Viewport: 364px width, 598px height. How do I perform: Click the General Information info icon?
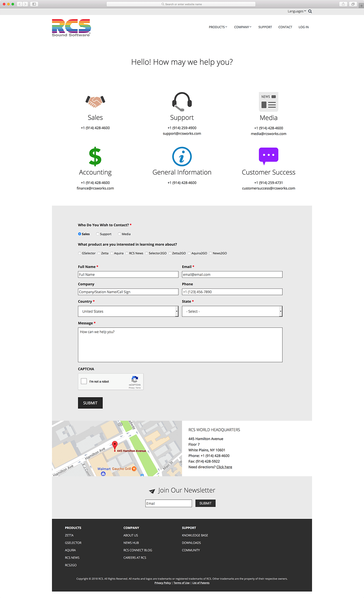(x=182, y=157)
